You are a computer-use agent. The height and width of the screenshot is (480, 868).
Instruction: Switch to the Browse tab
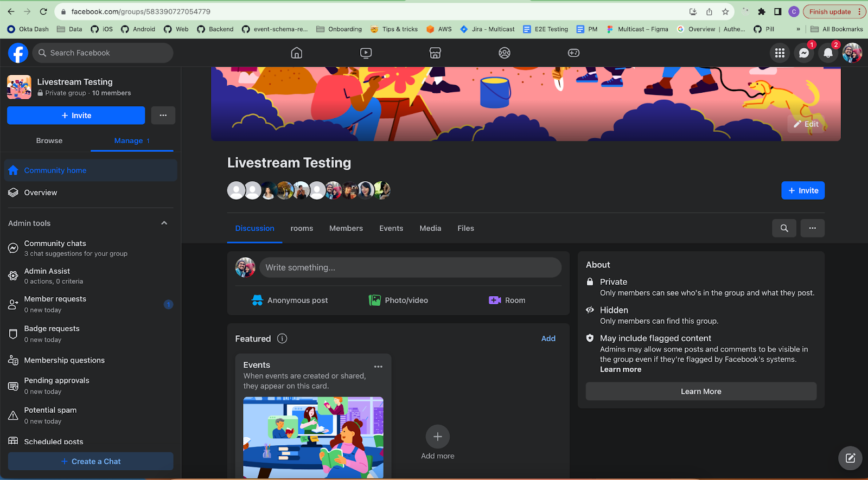click(49, 140)
